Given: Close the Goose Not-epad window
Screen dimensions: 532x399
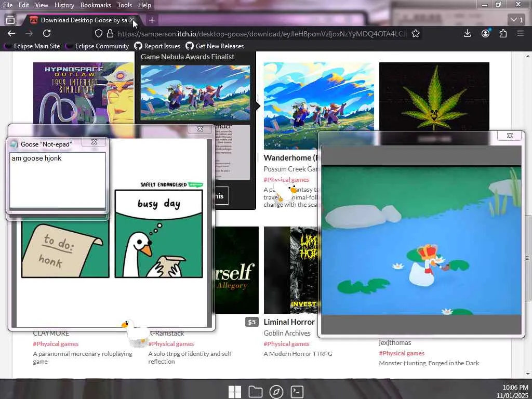Looking at the screenshot, I should tap(95, 142).
